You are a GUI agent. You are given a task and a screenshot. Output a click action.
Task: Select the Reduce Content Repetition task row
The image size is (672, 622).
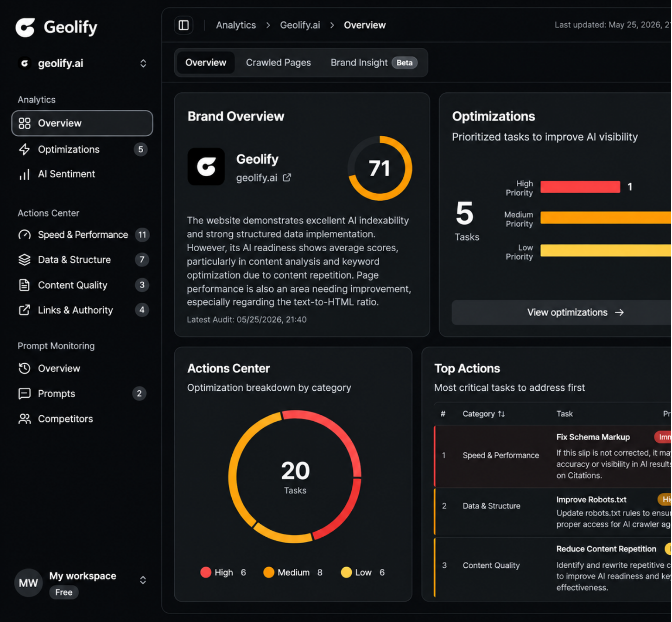[553, 568]
